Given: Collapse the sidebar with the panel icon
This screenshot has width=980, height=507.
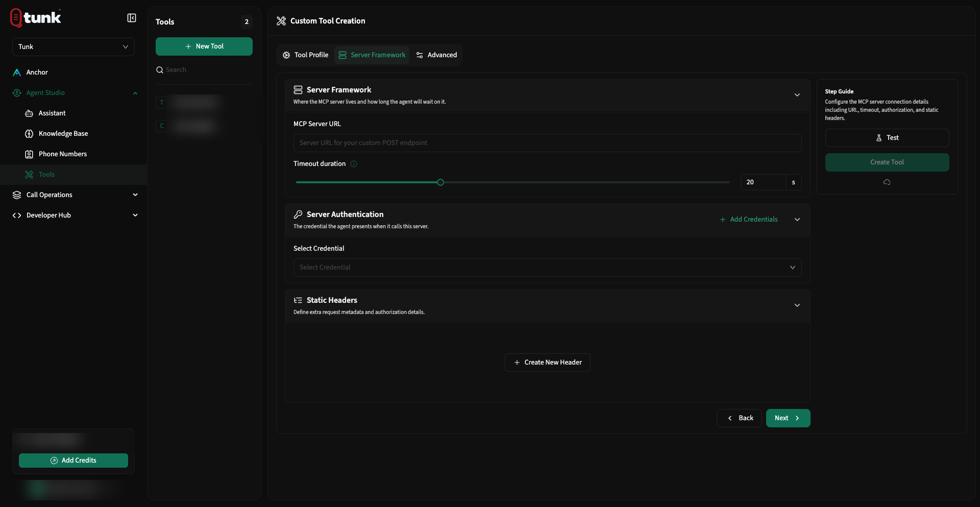Looking at the screenshot, I should pyautogui.click(x=132, y=18).
